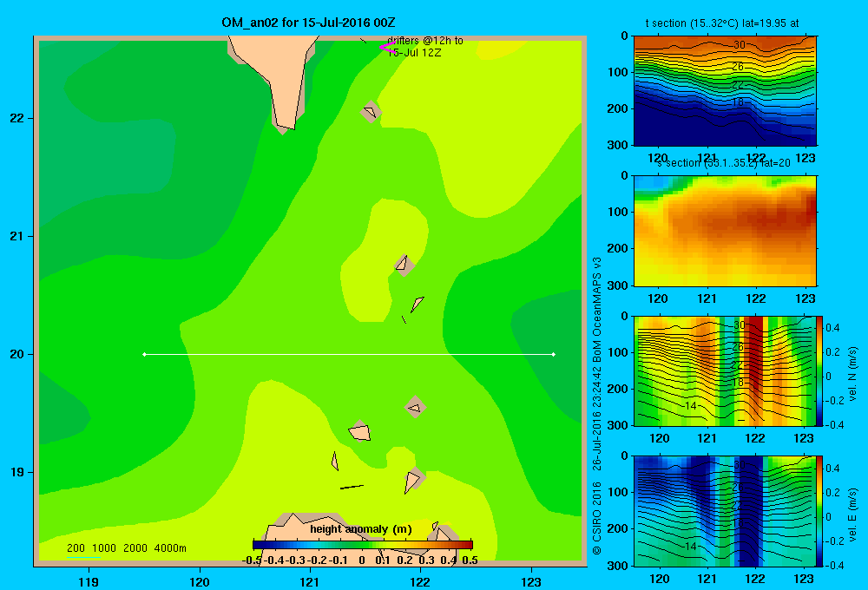Screen dimensions: 868x590
Task: Click depth label 300 on the salinity section axis
Action: pyautogui.click(x=616, y=285)
